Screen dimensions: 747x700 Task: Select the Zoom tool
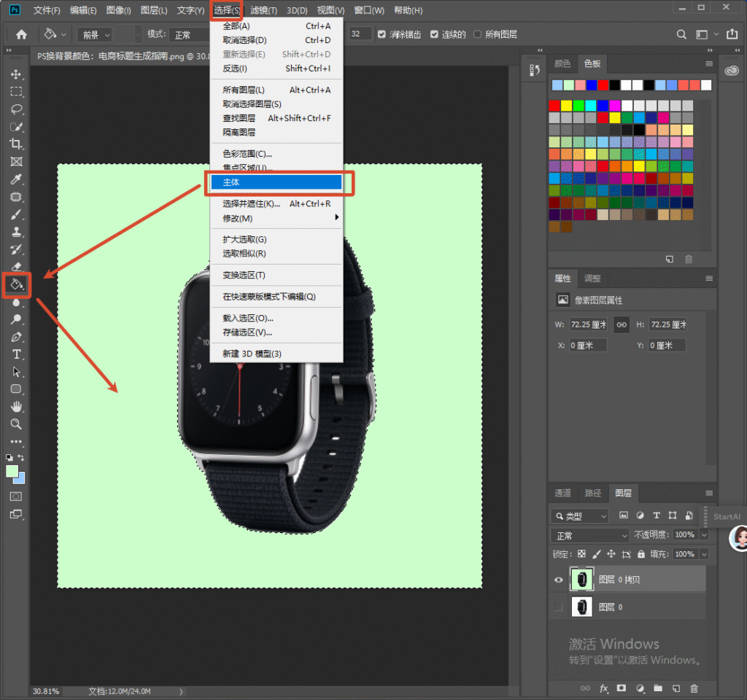pos(16,424)
